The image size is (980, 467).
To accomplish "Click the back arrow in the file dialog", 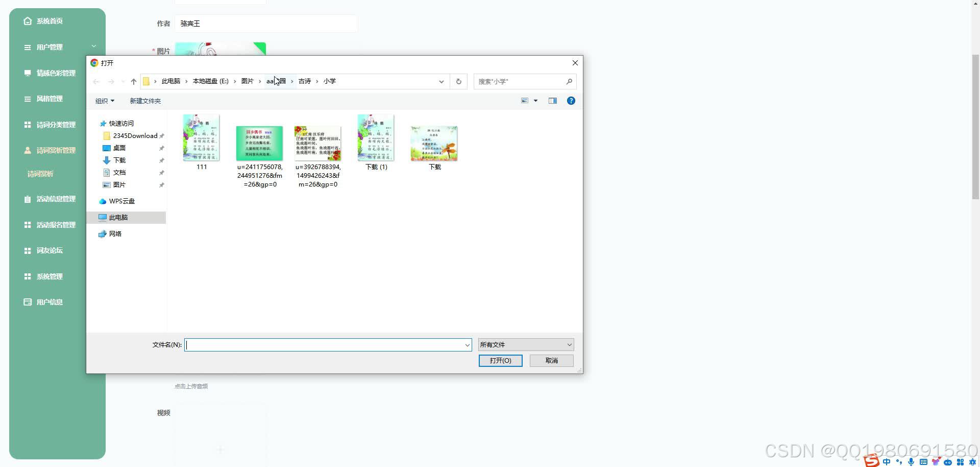I will click(x=96, y=81).
